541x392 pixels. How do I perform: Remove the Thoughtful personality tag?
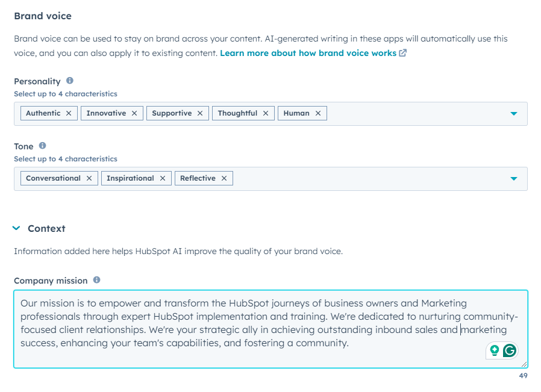coord(266,113)
